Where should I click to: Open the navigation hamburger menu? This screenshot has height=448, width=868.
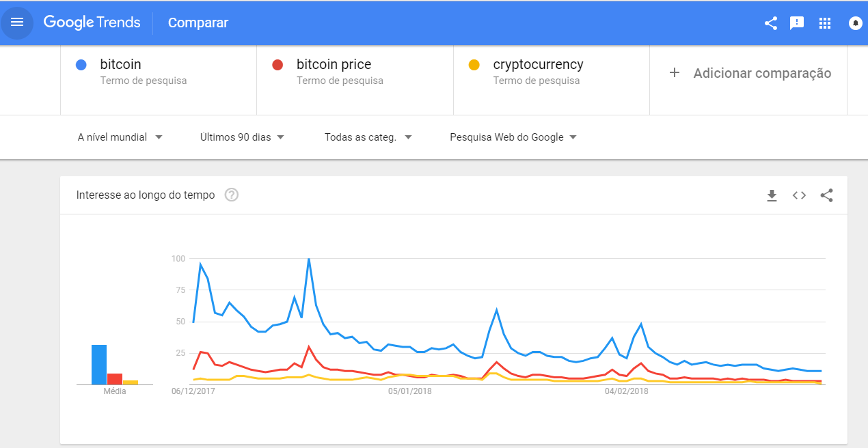(17, 23)
